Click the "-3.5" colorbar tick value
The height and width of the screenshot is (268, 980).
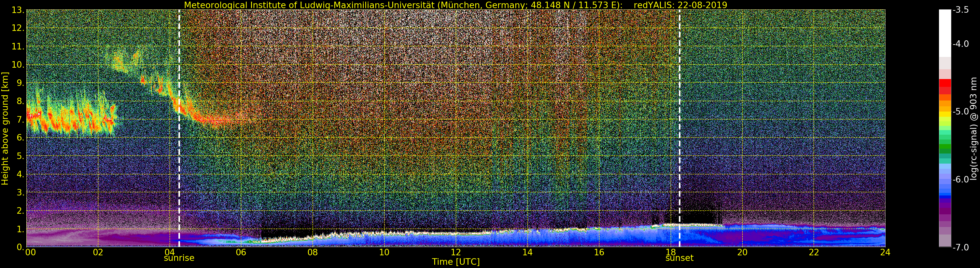[x=960, y=10]
